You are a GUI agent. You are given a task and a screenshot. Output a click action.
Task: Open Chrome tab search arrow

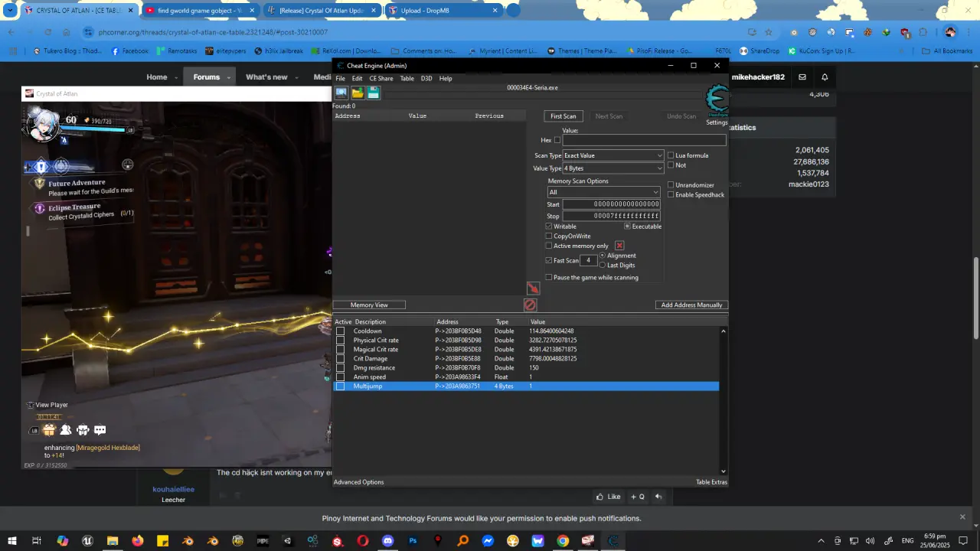coord(10,11)
